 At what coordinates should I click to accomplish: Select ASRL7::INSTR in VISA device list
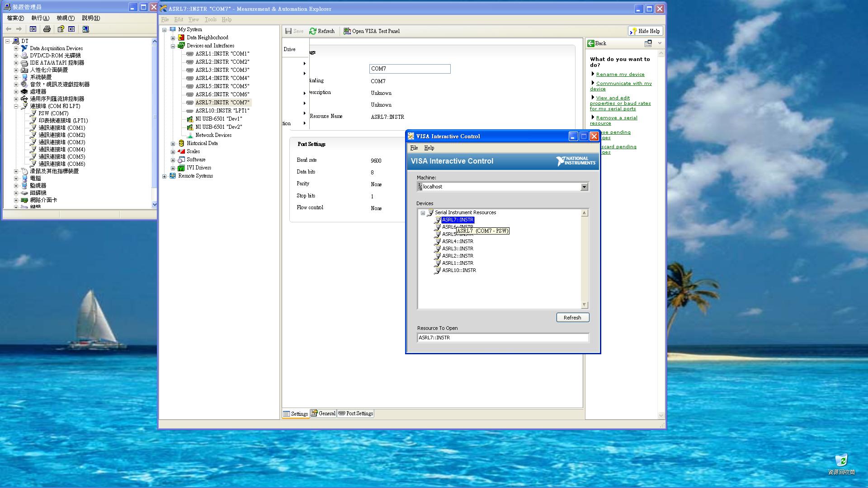pyautogui.click(x=458, y=220)
